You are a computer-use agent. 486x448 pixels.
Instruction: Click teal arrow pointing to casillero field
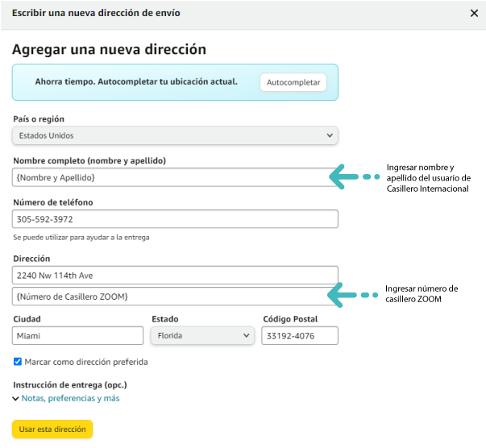353,295
